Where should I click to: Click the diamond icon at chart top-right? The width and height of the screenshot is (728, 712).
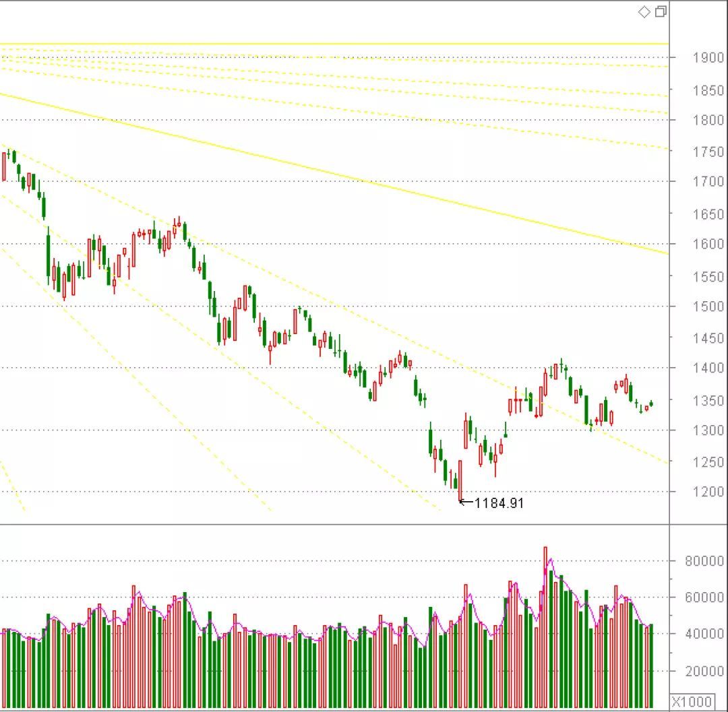point(644,11)
